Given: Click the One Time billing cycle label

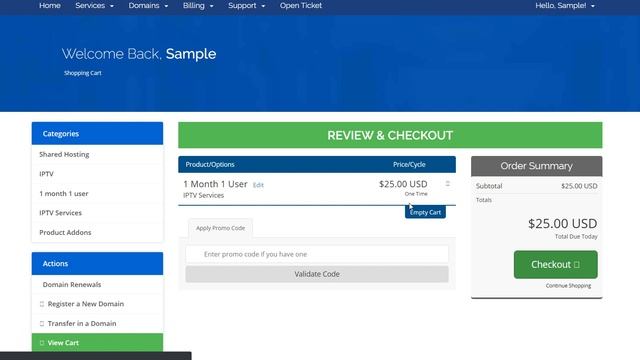Looking at the screenshot, I should tap(416, 194).
